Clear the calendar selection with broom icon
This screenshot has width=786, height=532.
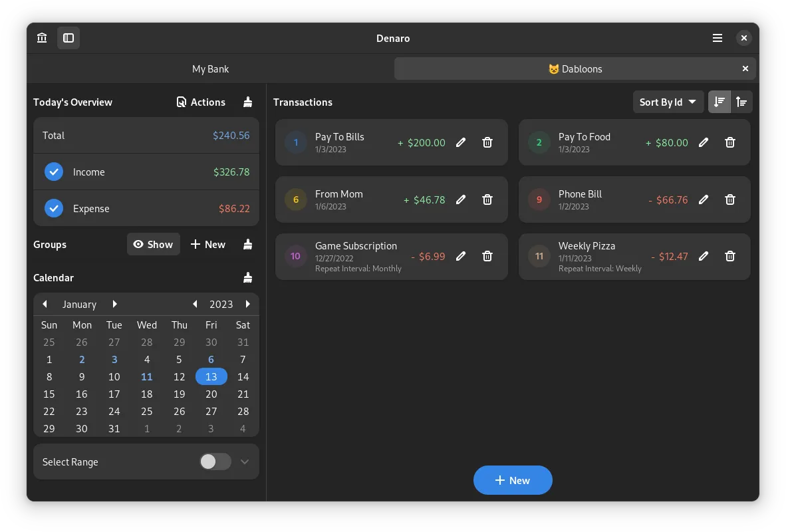click(248, 277)
